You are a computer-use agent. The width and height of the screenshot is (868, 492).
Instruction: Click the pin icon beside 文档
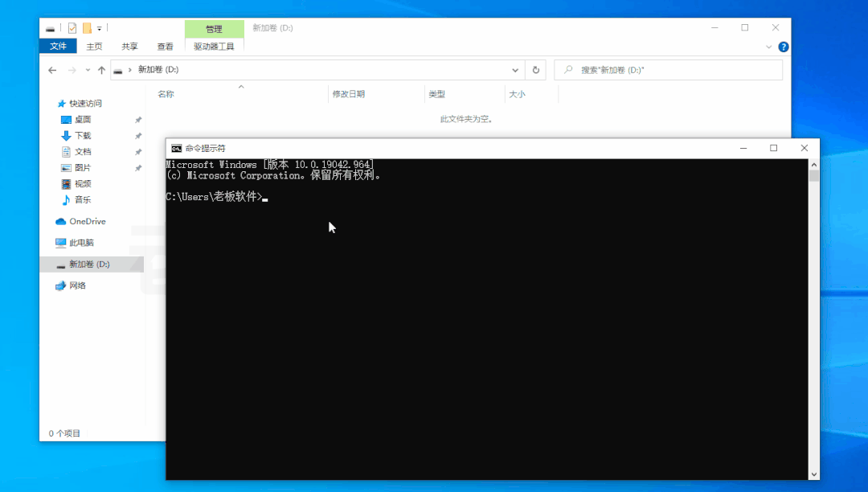click(138, 152)
